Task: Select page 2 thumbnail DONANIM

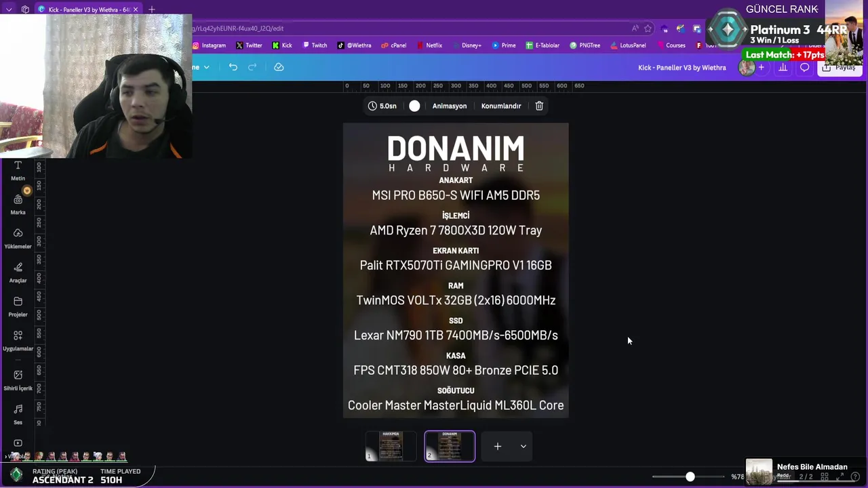Action: point(450,446)
